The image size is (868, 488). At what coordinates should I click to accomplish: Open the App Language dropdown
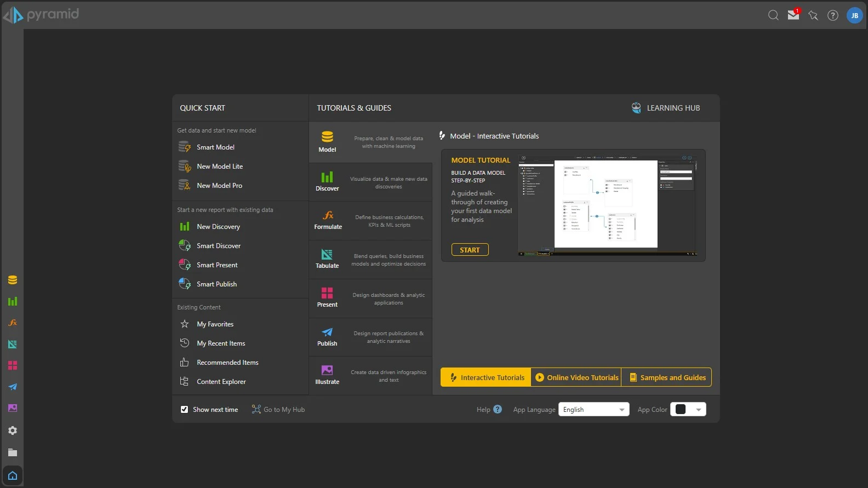pyautogui.click(x=594, y=409)
